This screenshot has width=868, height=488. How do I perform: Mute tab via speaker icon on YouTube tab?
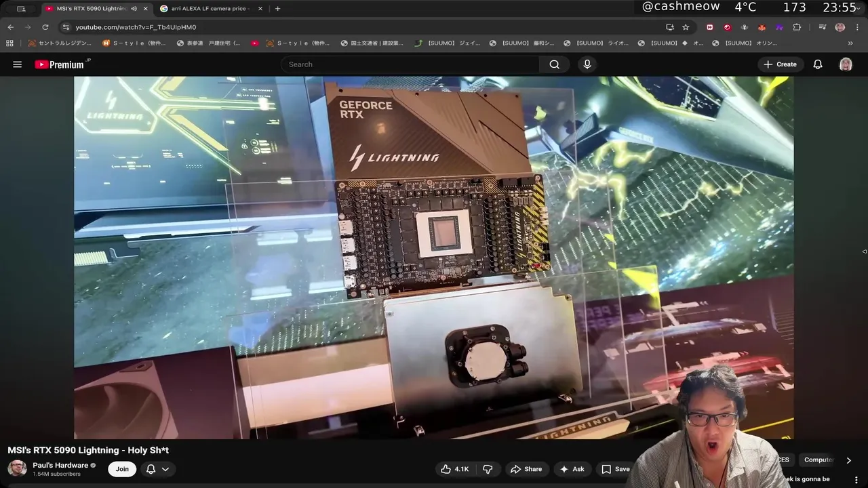coord(134,9)
